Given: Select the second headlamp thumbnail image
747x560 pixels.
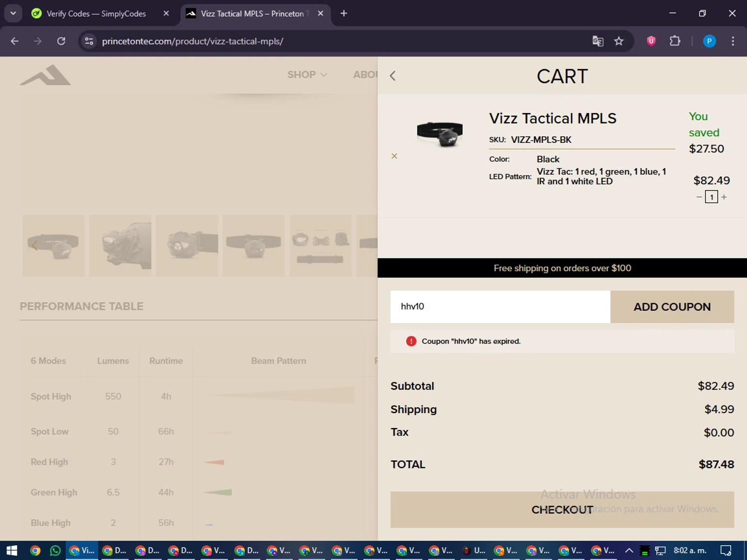Looking at the screenshot, I should [x=120, y=245].
